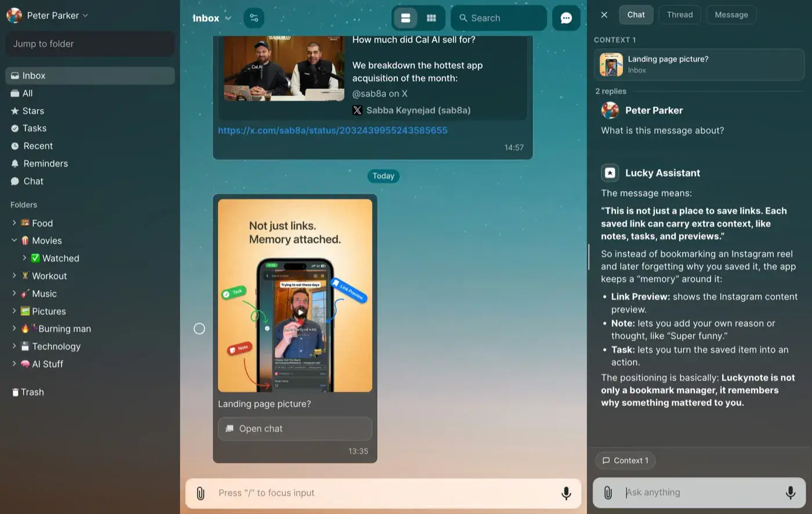Click the "2 replies" text

point(611,91)
